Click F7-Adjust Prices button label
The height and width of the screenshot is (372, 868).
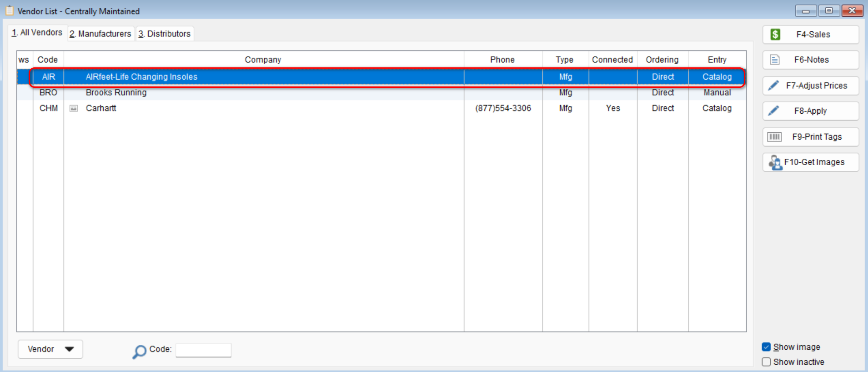817,85
